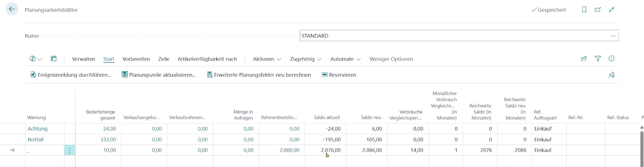
Task: Select the Start tab
Action: (x=109, y=59)
